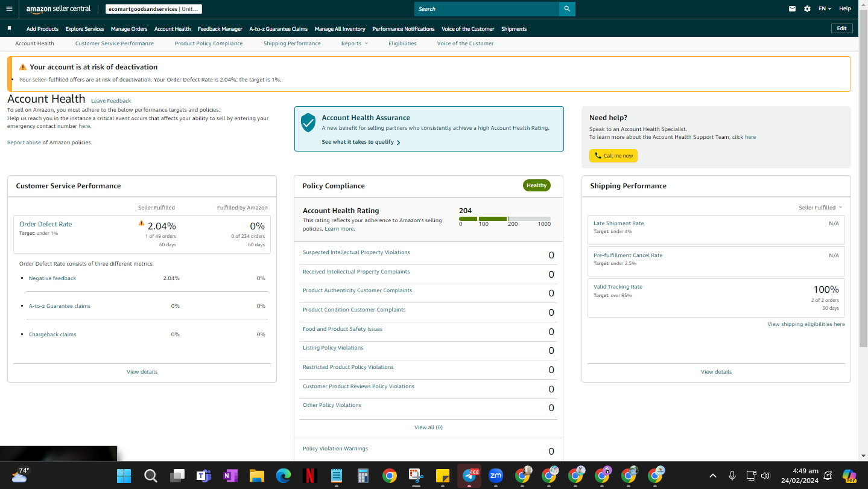View details of Customer Service Performance
This screenshot has height=489, width=868.
coord(142,372)
